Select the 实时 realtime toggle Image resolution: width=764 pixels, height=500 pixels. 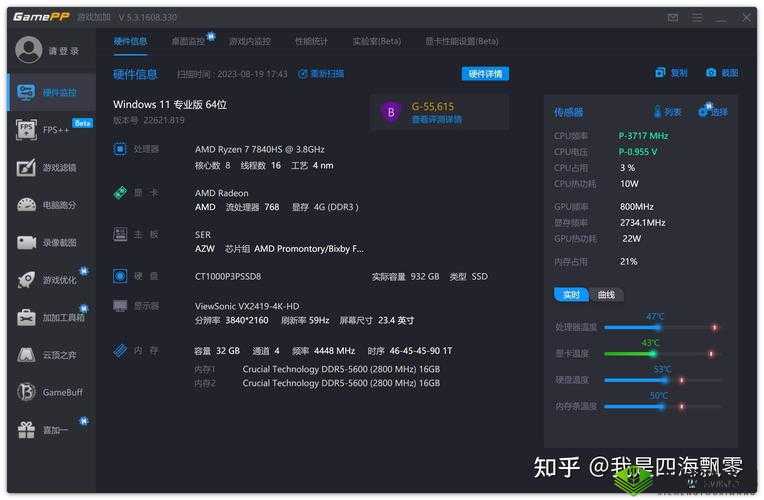571,295
